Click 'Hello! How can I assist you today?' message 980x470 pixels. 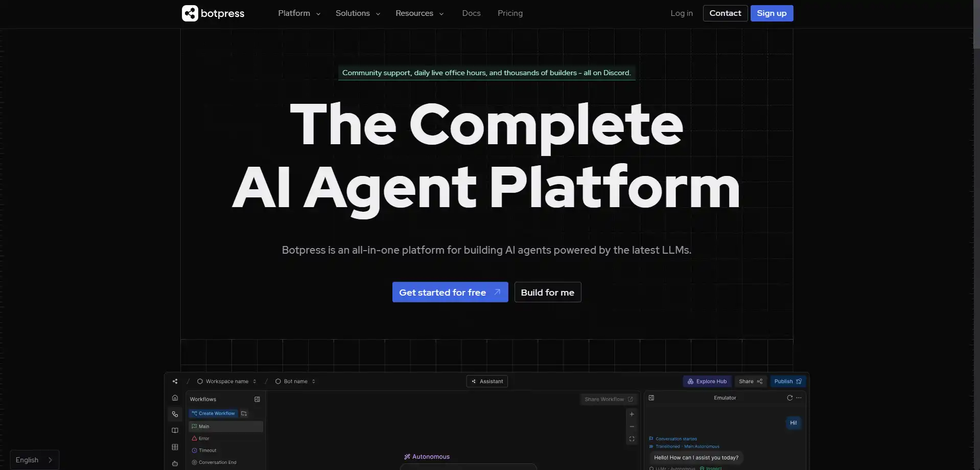(x=696, y=458)
